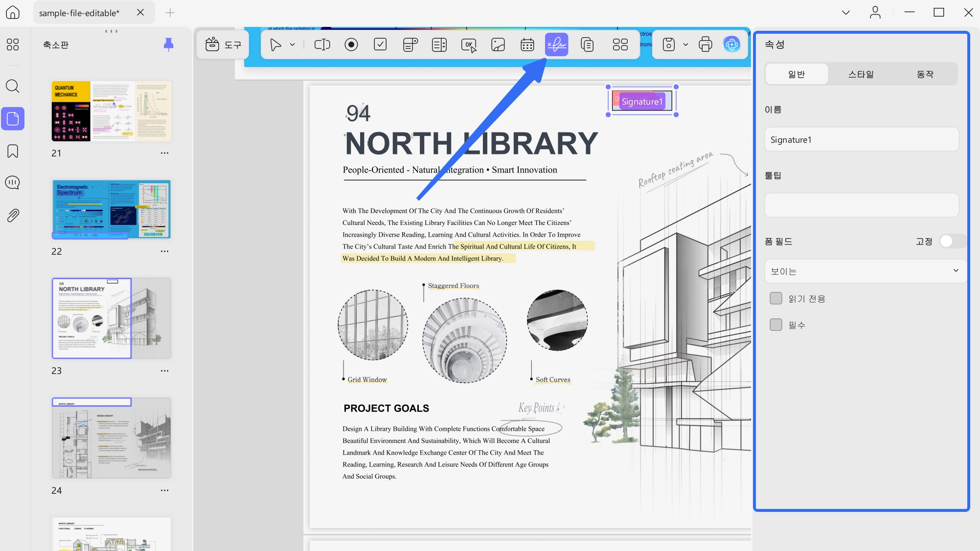Toggle the 고정 switch
Viewport: 980px width, 551px height.
coord(952,241)
